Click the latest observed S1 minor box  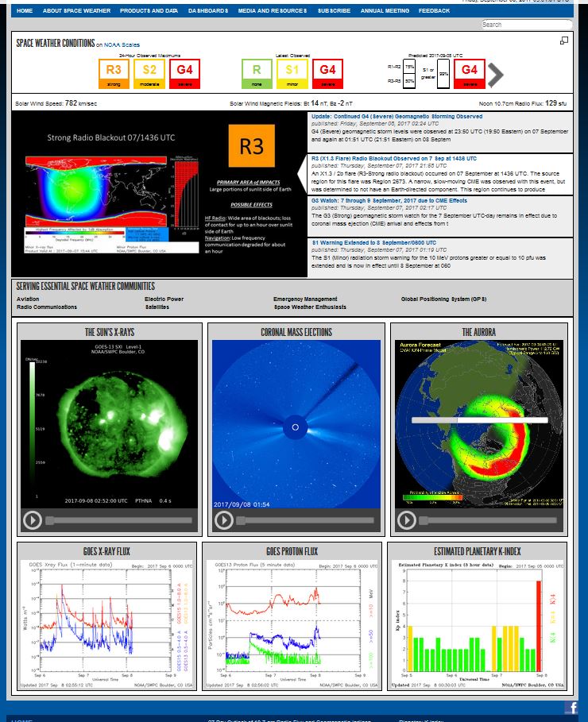(292, 73)
